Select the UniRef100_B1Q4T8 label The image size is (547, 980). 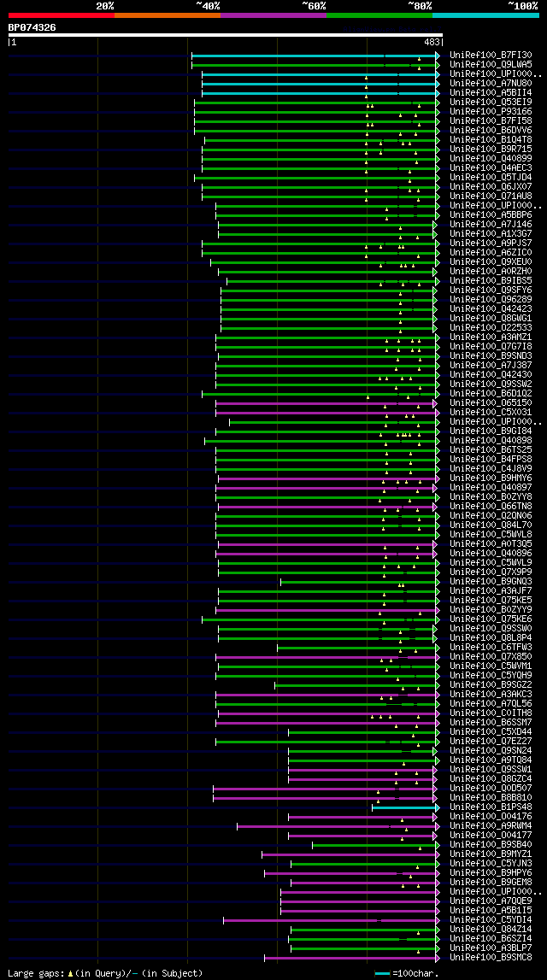pyautogui.click(x=491, y=139)
